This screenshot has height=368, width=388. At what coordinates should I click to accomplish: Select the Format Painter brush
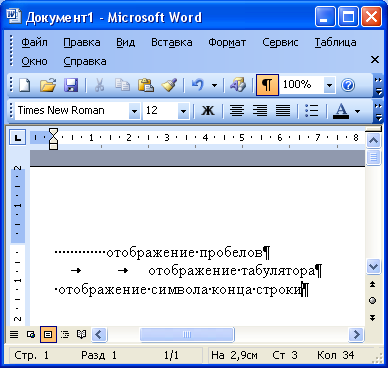coord(170,85)
